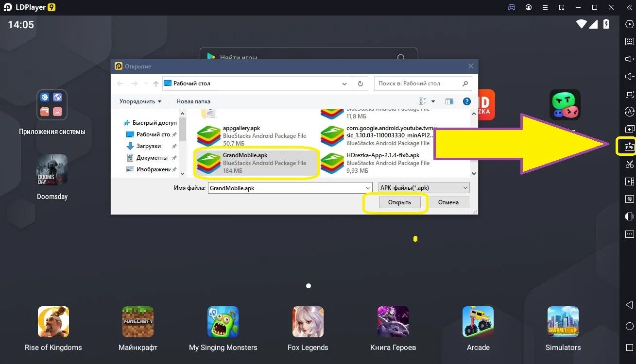Click Android home circle button
This screenshot has height=364, width=636.
(x=629, y=326)
